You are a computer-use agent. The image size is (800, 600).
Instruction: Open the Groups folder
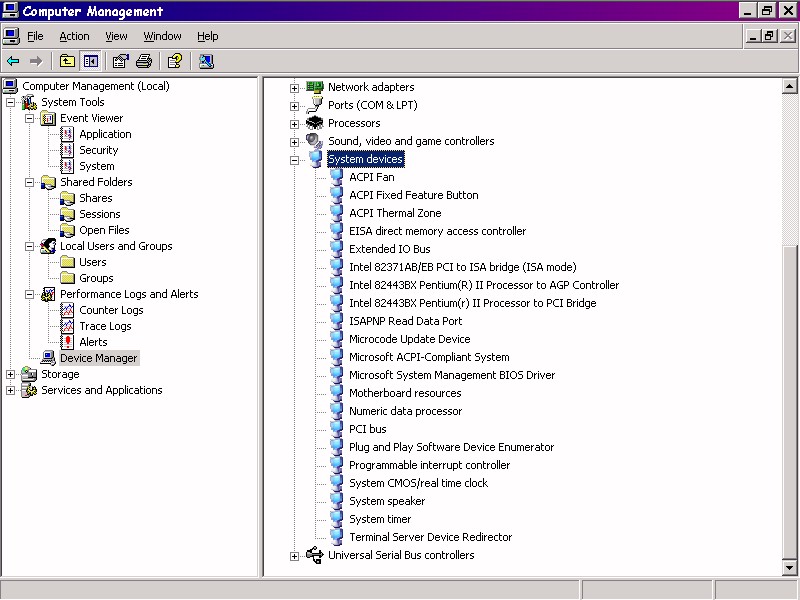96,278
